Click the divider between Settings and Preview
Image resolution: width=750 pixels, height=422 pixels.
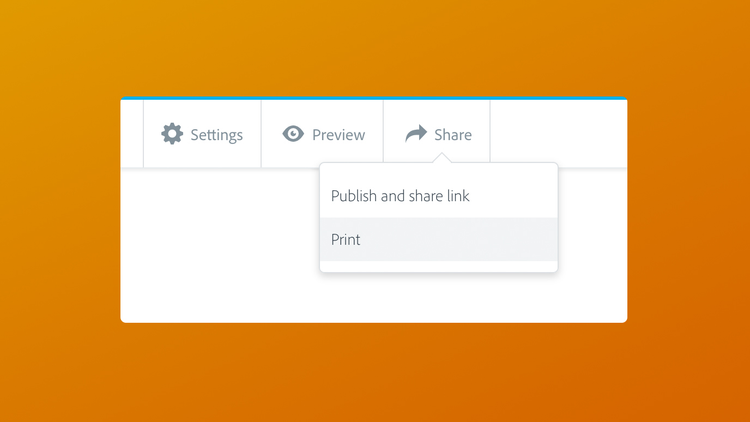click(x=261, y=134)
